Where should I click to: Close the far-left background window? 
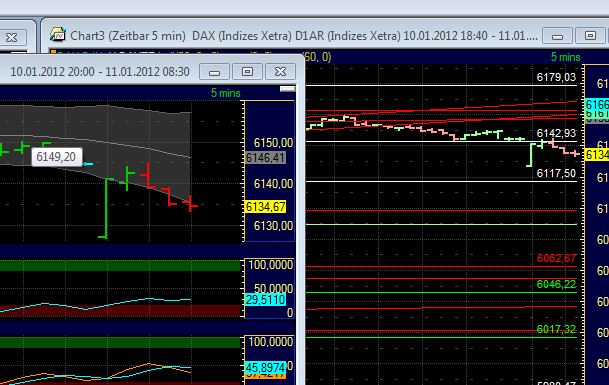[12, 37]
